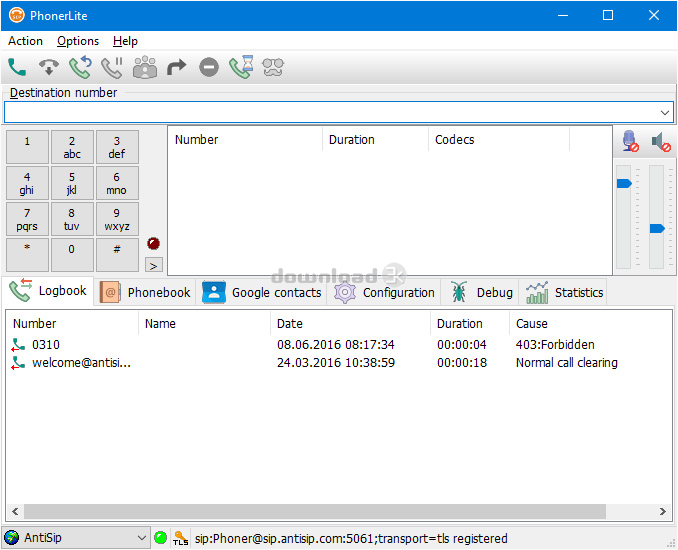
Task: Select the 0310 logbook entry
Action: tap(339, 345)
